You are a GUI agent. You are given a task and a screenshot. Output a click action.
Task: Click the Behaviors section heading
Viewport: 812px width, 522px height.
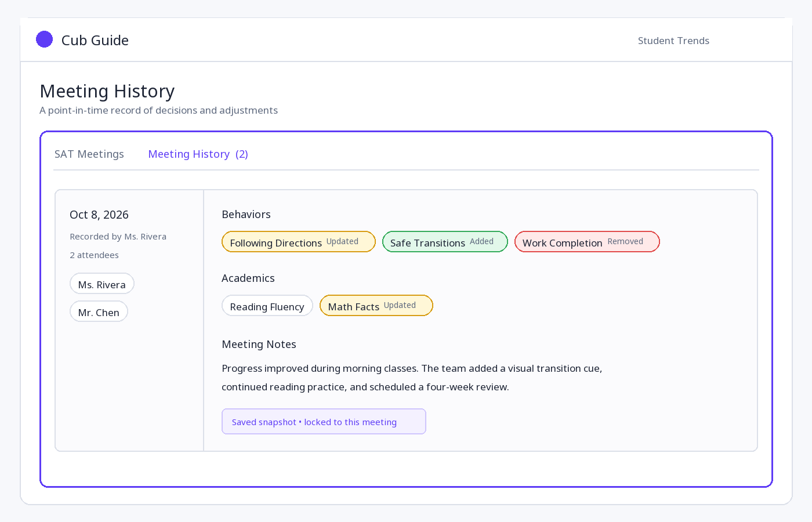point(246,215)
